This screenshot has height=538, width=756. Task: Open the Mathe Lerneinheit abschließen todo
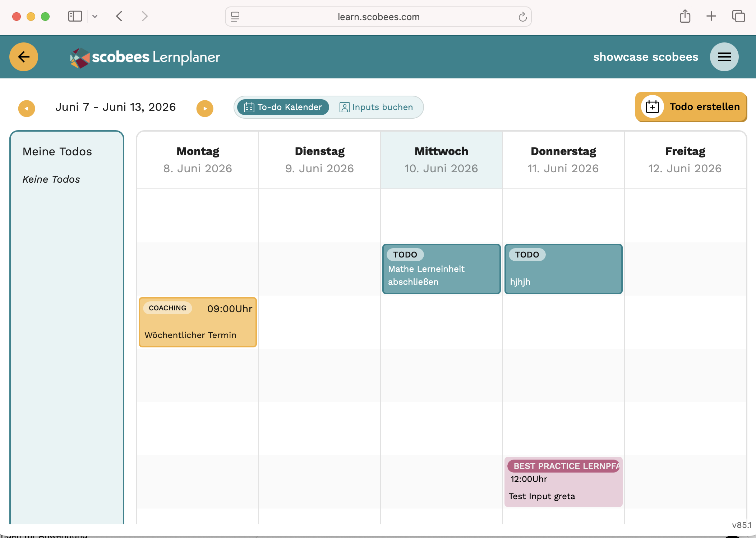(x=442, y=269)
